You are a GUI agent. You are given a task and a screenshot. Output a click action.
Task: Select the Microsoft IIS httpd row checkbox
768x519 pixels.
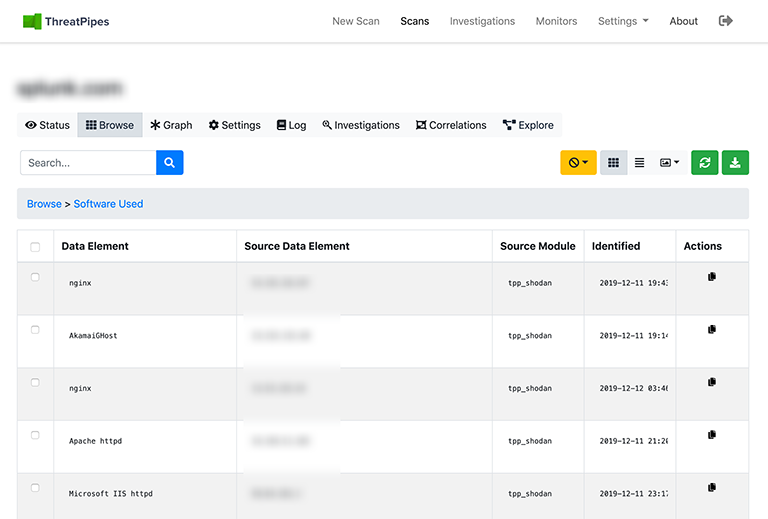coord(36,488)
